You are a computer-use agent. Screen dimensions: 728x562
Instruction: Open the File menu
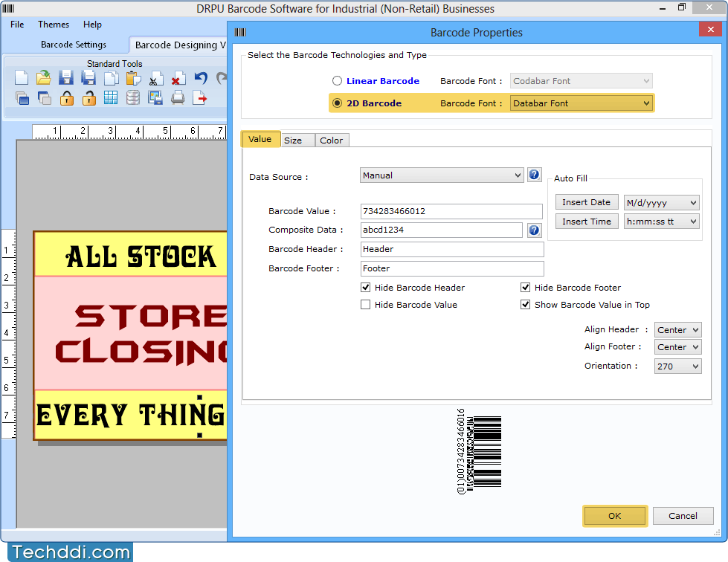[x=17, y=24]
